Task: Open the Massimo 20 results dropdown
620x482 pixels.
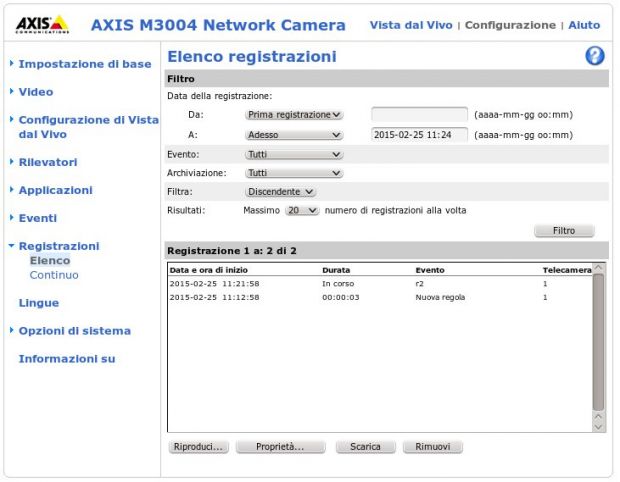Action: coord(302,210)
